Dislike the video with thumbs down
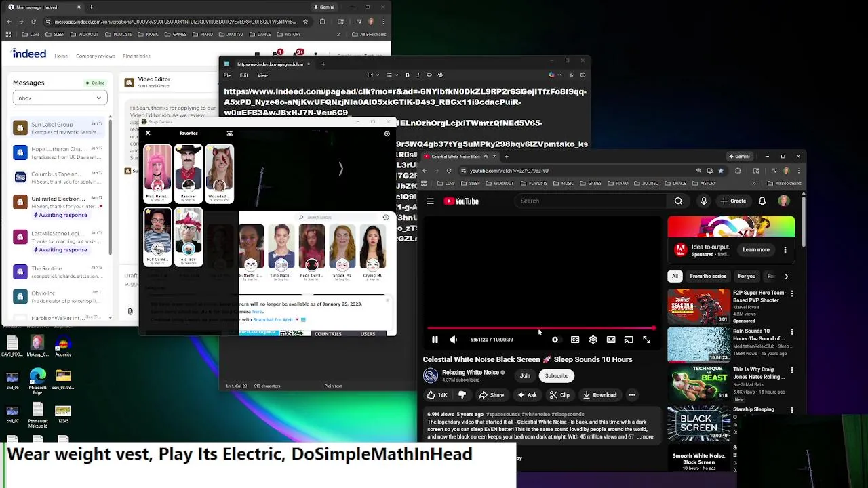This screenshot has height=488, width=868. 462,395
